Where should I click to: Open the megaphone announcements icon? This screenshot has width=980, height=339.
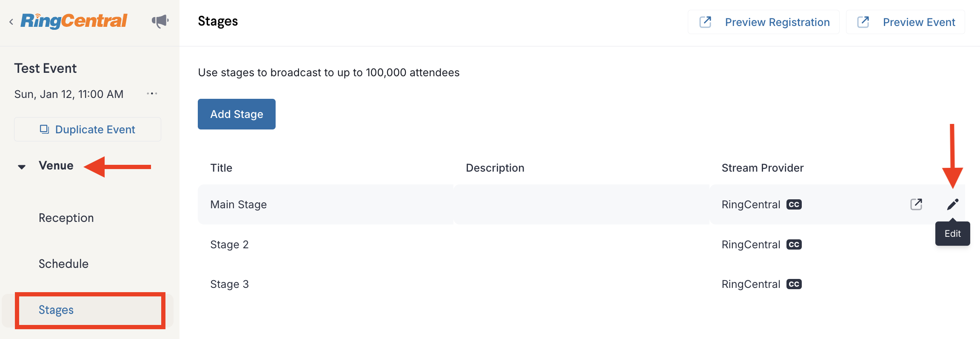(160, 21)
